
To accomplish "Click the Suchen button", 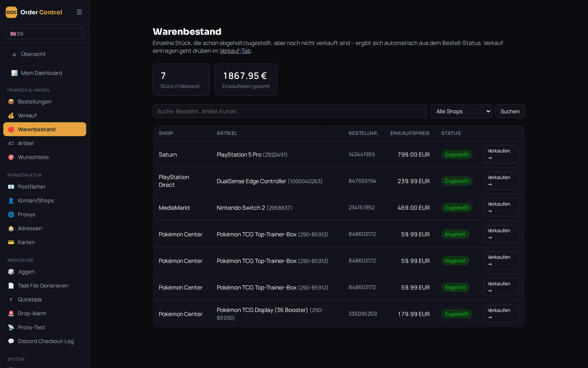I will (x=510, y=111).
